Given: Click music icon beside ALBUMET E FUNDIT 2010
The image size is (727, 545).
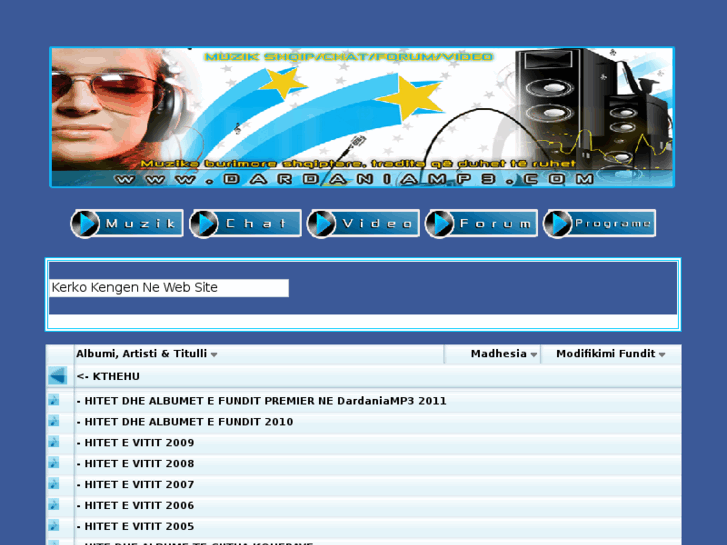Looking at the screenshot, I should click(x=54, y=421).
